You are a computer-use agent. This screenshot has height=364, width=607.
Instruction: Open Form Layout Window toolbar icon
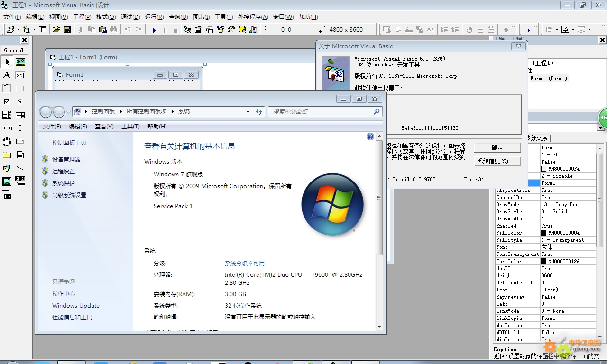[210, 29]
